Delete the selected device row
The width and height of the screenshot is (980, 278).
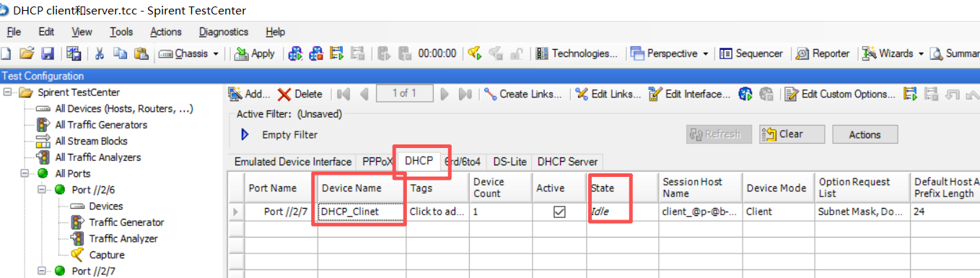[x=300, y=94]
